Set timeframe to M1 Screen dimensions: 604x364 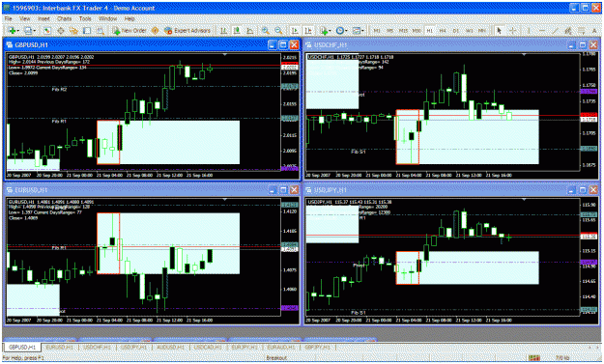coord(377,30)
